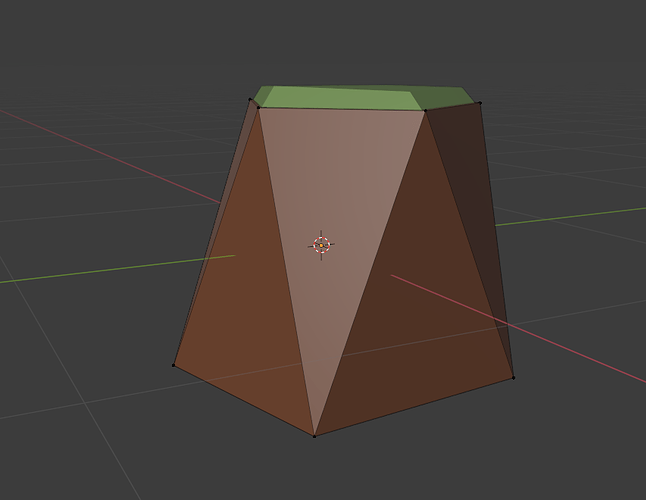Select the top vertex where the light triangle meets the right face

425,110
